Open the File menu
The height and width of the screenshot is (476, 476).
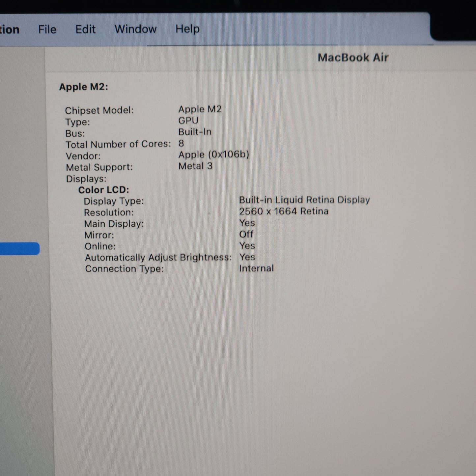[x=47, y=29]
